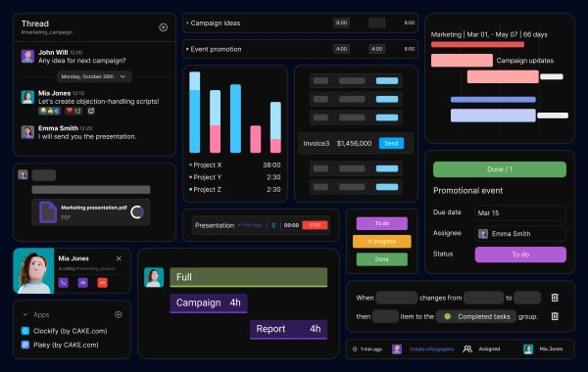
Task: Click the thumbs-up reaction showing 6
Action: click(49, 111)
